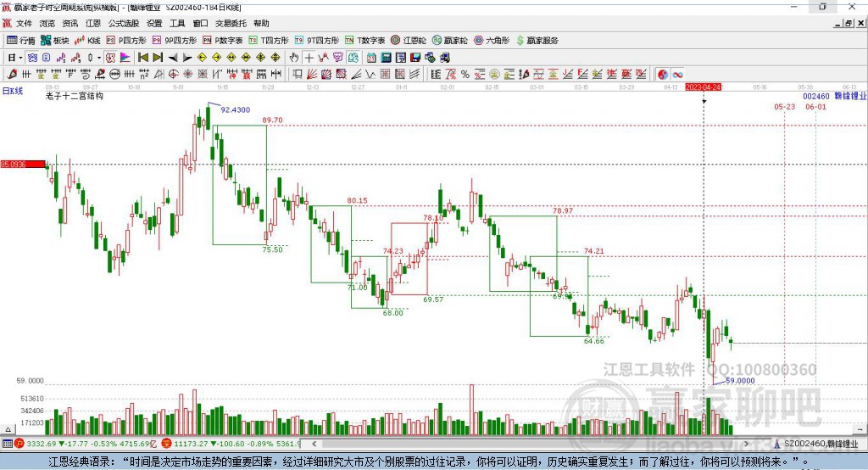Expand the candlestick style dropdown arrow
The image size is (868, 470).
click(99, 58)
